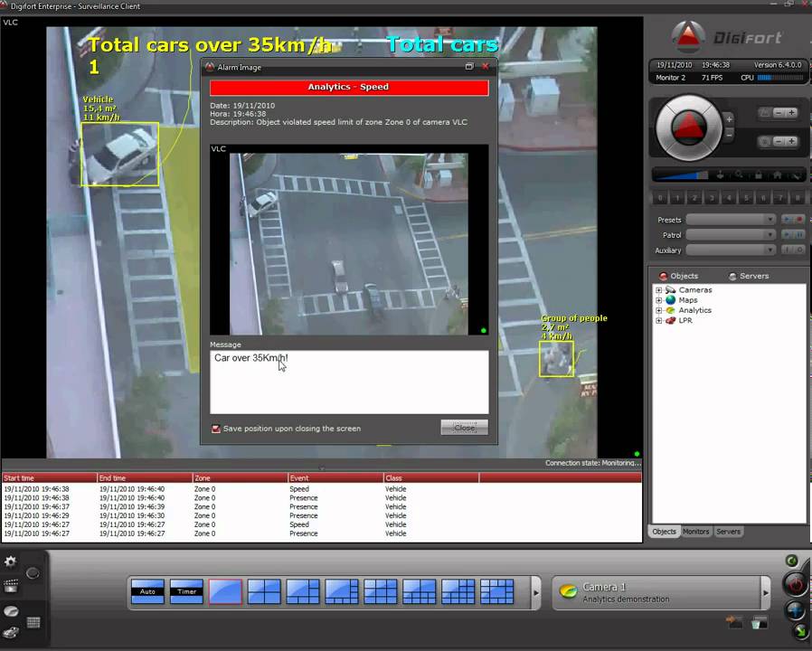This screenshot has width=812, height=651.
Task: Open the Auxiliary dropdown
Action: point(731,250)
